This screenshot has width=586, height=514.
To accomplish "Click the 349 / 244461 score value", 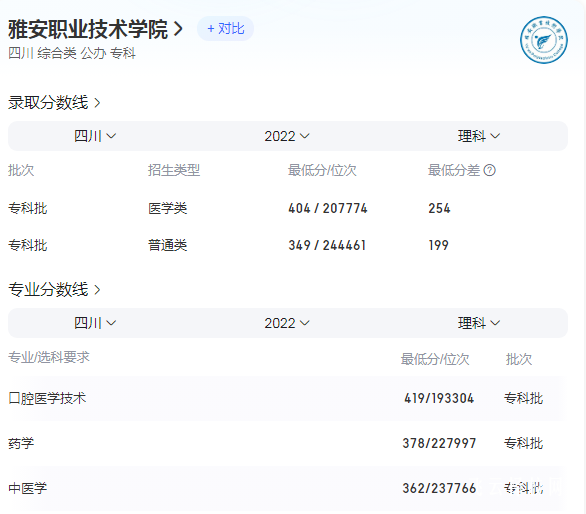I will click(x=327, y=245).
